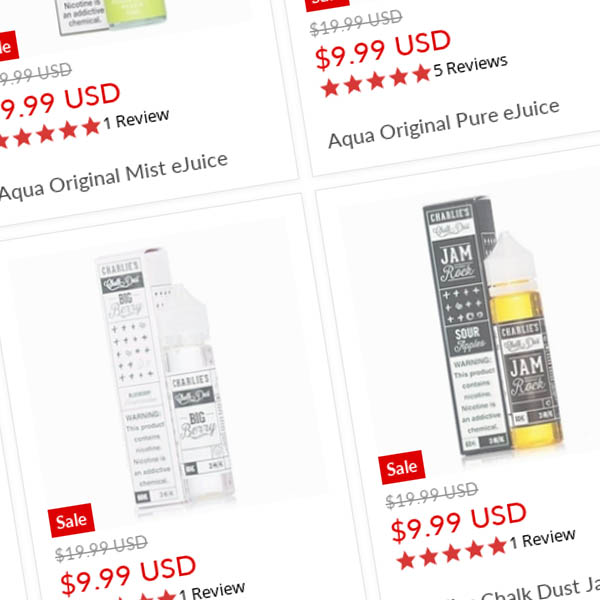
Task: Click the crossed-out $19.99 USD price for Big Berry
Action: 101,548
